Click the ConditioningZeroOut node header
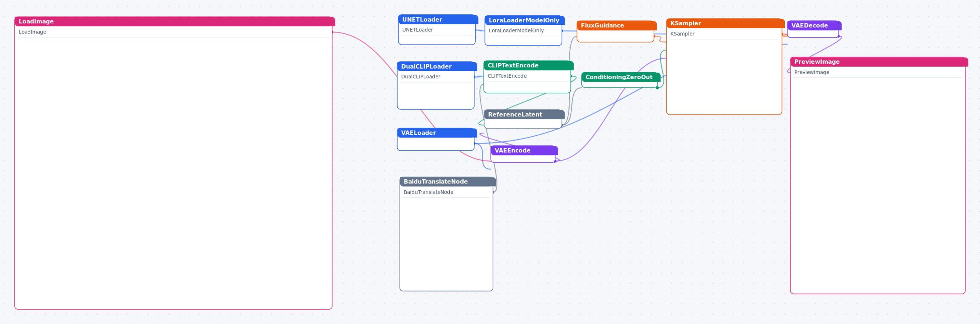The height and width of the screenshot is (324, 980). click(621, 77)
